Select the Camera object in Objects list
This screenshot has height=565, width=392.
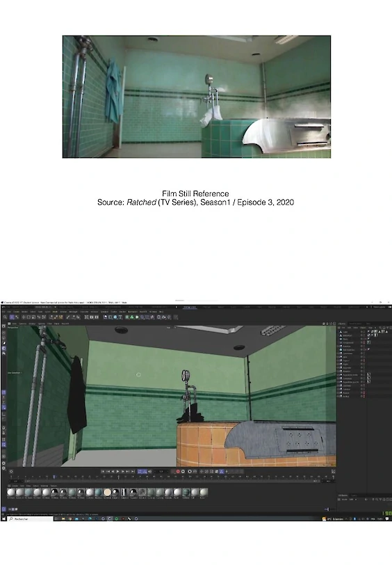346,389
